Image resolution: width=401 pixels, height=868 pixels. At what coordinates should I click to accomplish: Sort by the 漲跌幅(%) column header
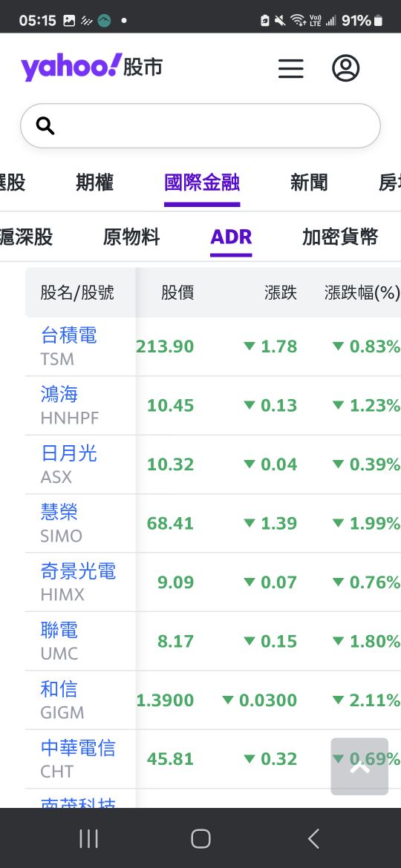(362, 293)
